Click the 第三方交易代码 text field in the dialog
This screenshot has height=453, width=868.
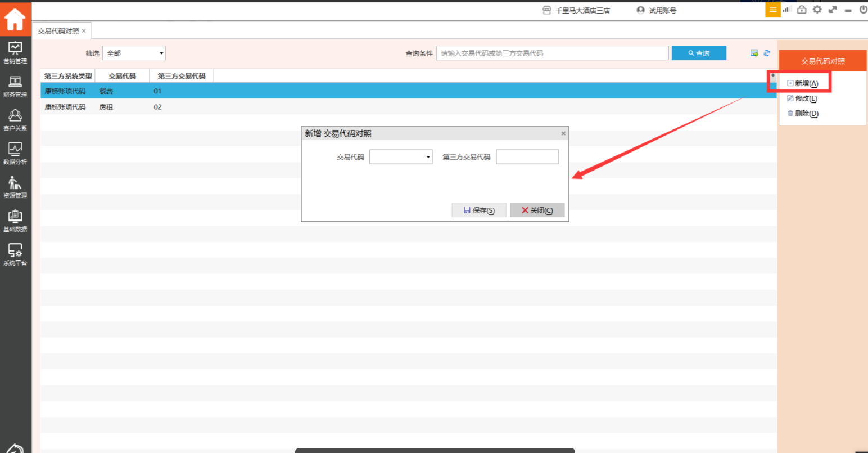527,157
